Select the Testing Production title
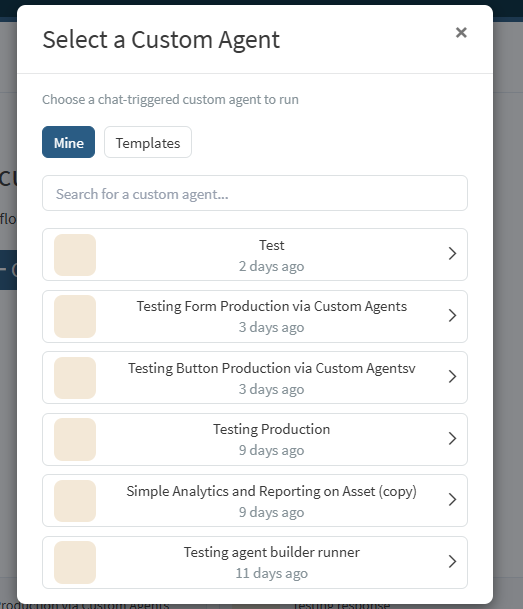Image resolution: width=523 pixels, height=609 pixels. 271,429
